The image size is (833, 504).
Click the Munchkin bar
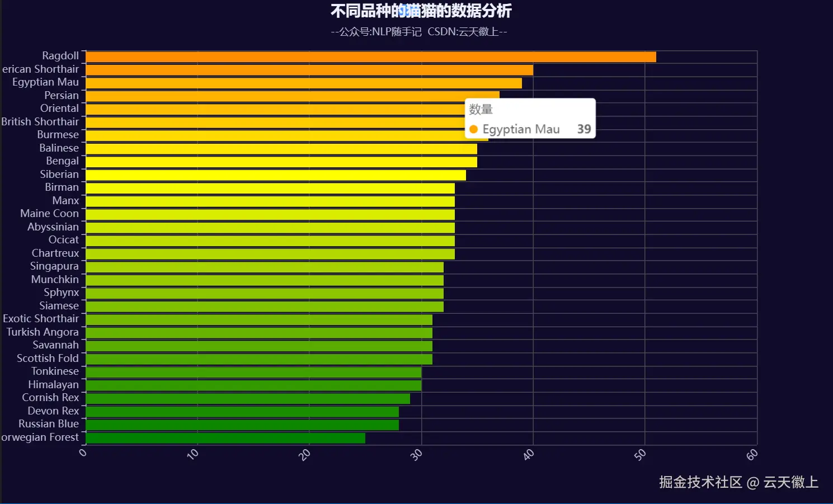[265, 280]
